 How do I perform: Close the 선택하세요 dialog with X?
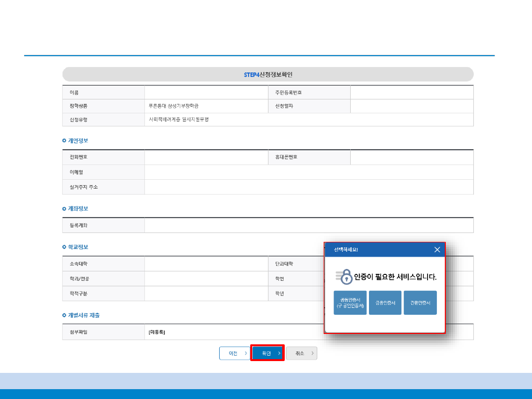pos(437,250)
